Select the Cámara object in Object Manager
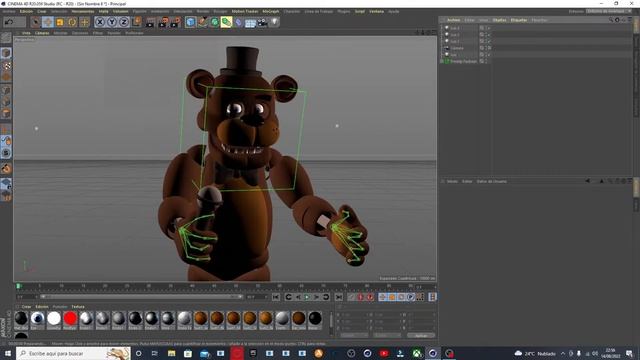The width and height of the screenshot is (640, 360). (x=457, y=48)
